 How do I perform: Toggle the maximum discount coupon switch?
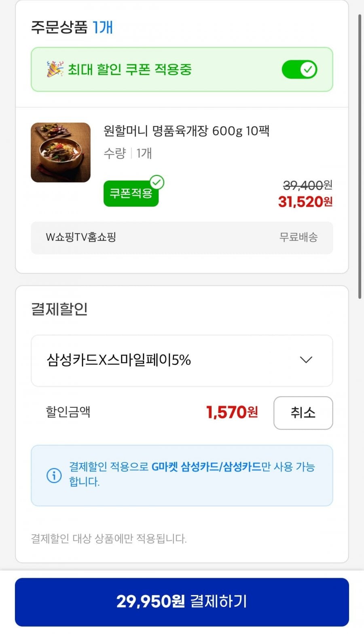point(299,70)
